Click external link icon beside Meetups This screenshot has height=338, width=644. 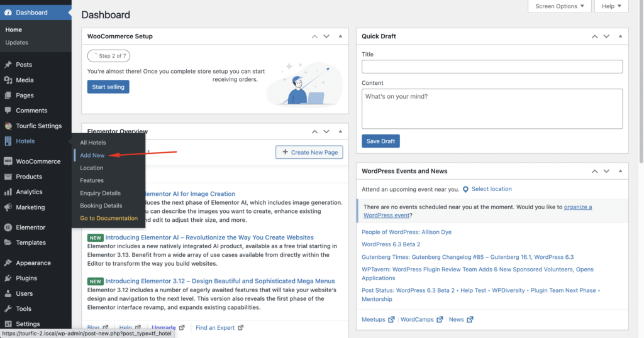point(391,320)
